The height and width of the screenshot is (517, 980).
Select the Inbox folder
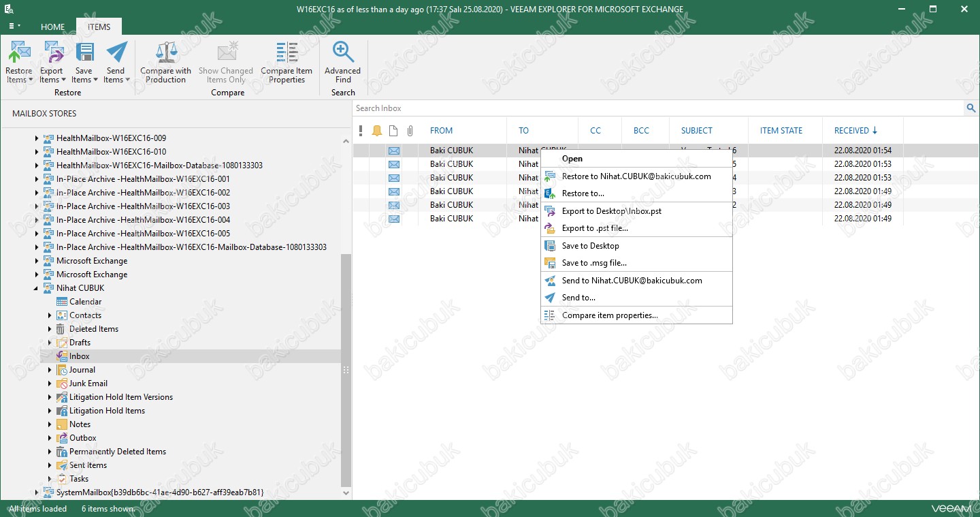[79, 356]
